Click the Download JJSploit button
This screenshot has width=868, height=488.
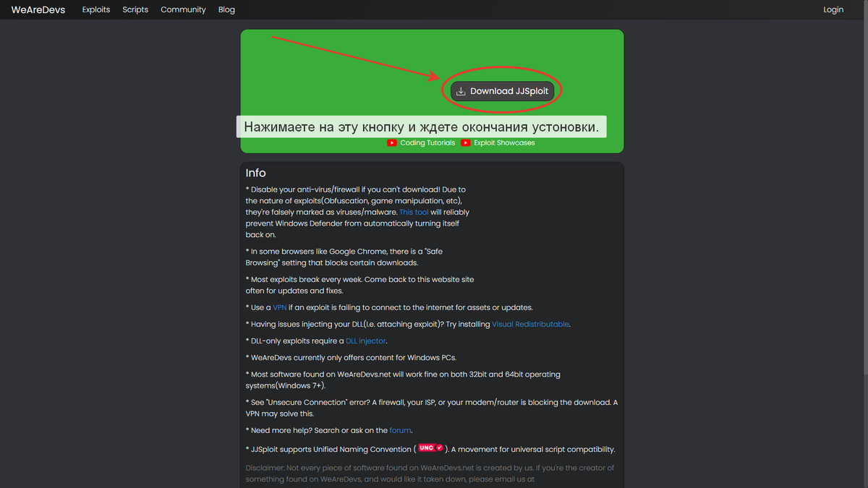(x=502, y=91)
